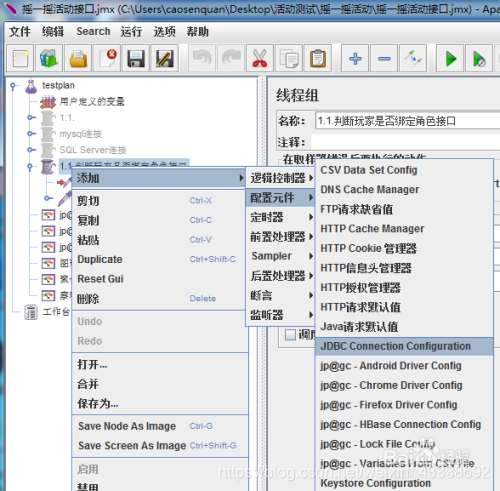This screenshot has height=491, width=500.
Task: Open the Sampler submenu
Action: [x=281, y=256]
